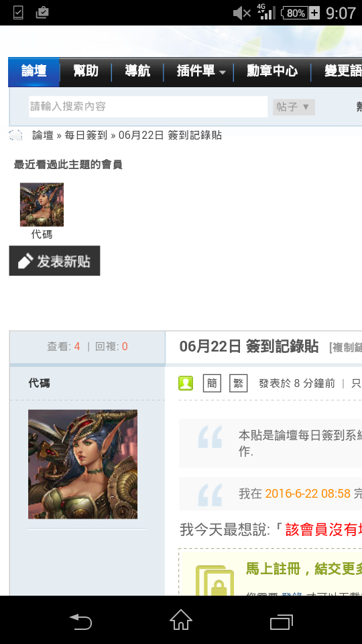This screenshot has height=644, width=362.
Task: Tap the Android home icon
Action: pyautogui.click(x=181, y=620)
